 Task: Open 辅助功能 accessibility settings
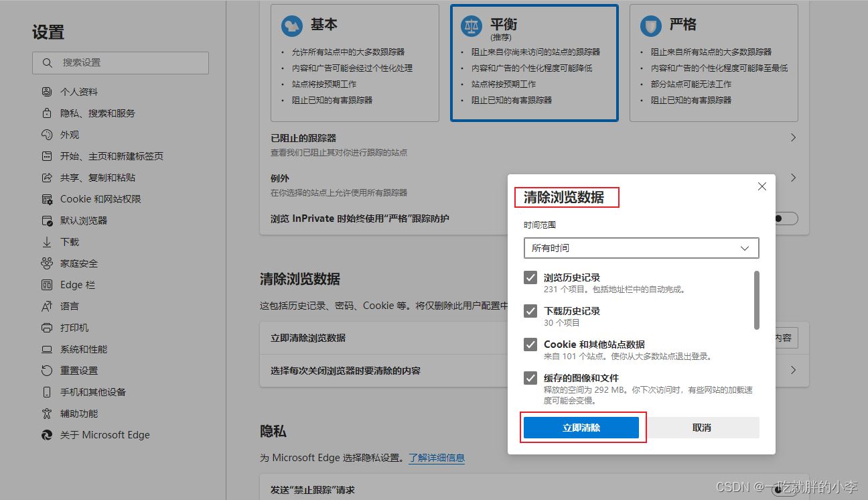(79, 414)
